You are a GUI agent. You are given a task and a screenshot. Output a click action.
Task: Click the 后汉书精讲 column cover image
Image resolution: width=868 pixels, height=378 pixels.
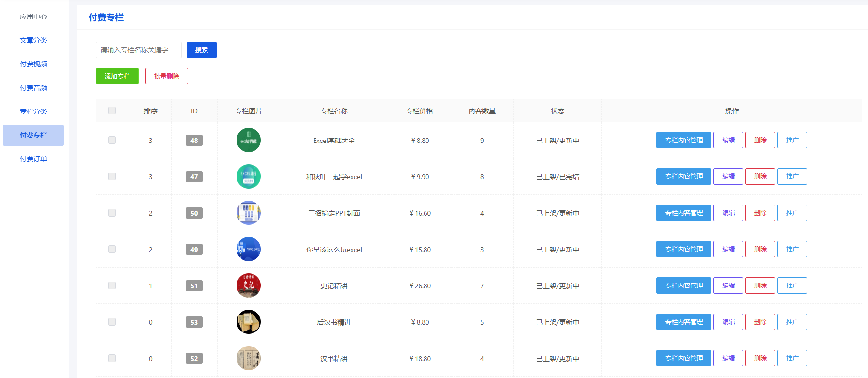click(x=248, y=322)
